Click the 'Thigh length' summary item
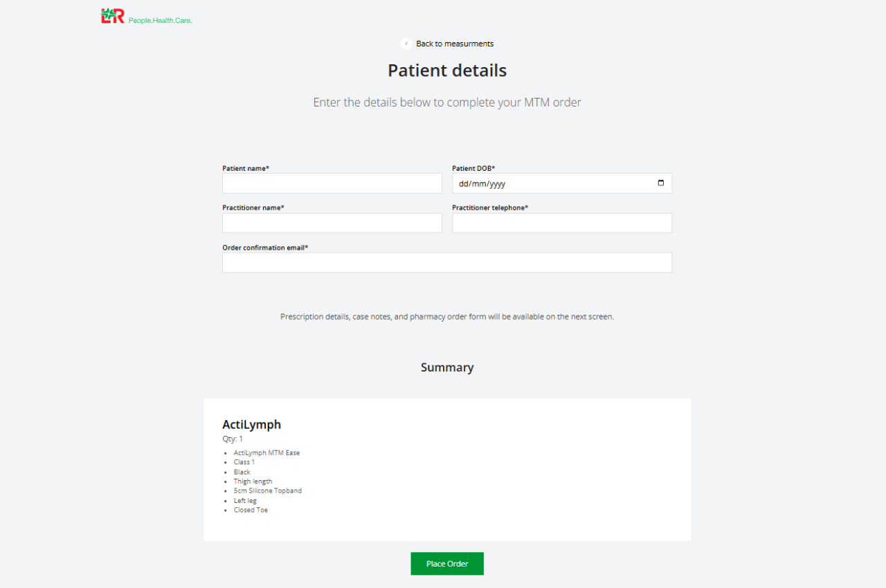 click(x=253, y=481)
